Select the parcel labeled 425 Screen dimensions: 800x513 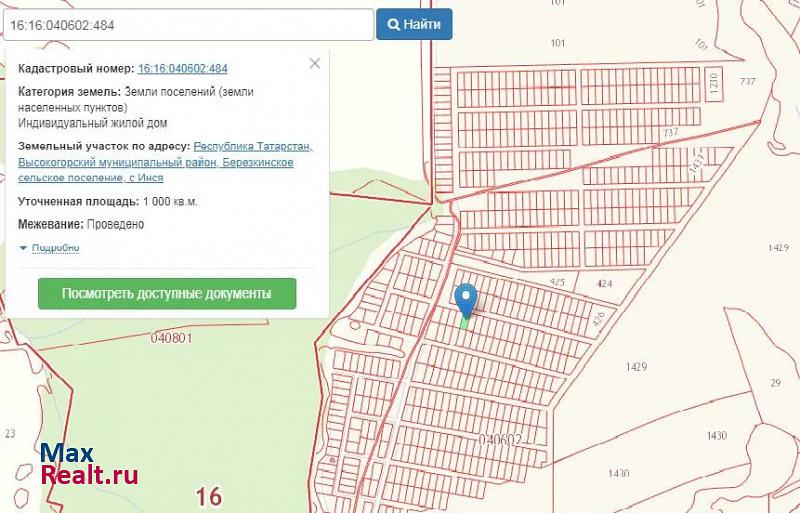pos(558,283)
